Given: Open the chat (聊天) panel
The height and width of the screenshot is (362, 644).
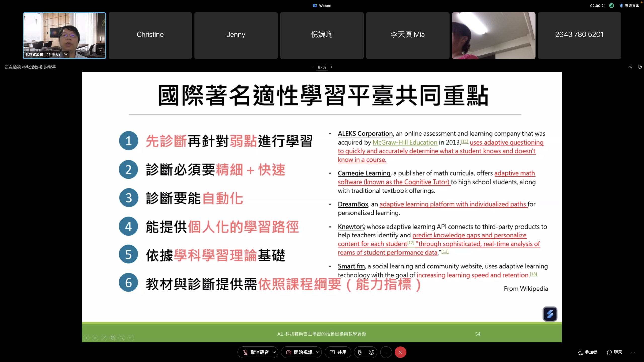Looking at the screenshot, I should pyautogui.click(x=614, y=352).
